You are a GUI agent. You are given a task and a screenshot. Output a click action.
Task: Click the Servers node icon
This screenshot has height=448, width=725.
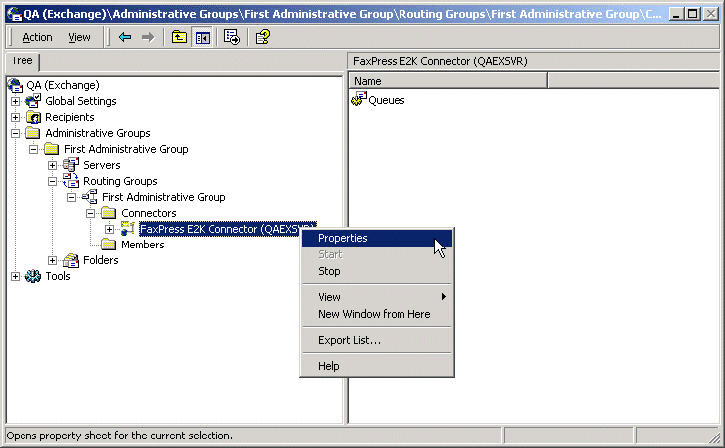tap(71, 165)
